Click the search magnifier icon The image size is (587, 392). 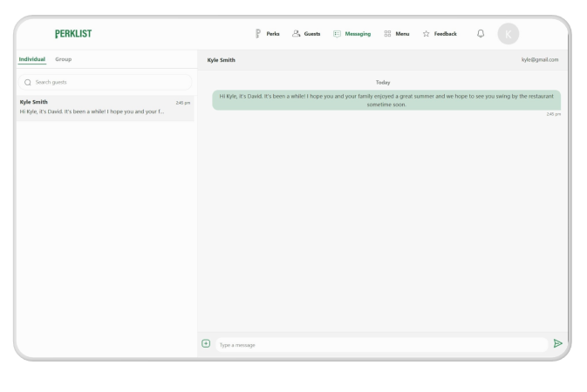(x=28, y=82)
